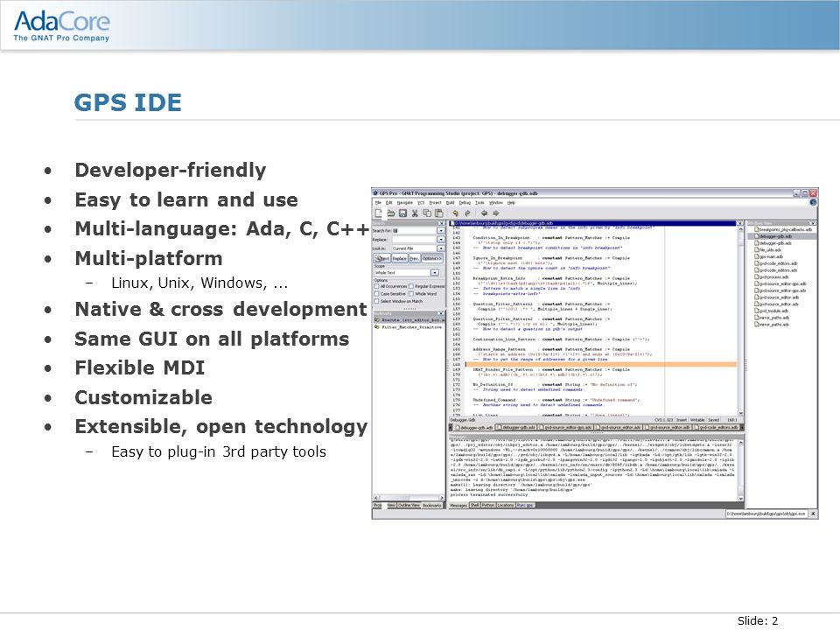Close the debugger-gdb.adb editor with its X
The image size is (840, 630).
[740, 223]
